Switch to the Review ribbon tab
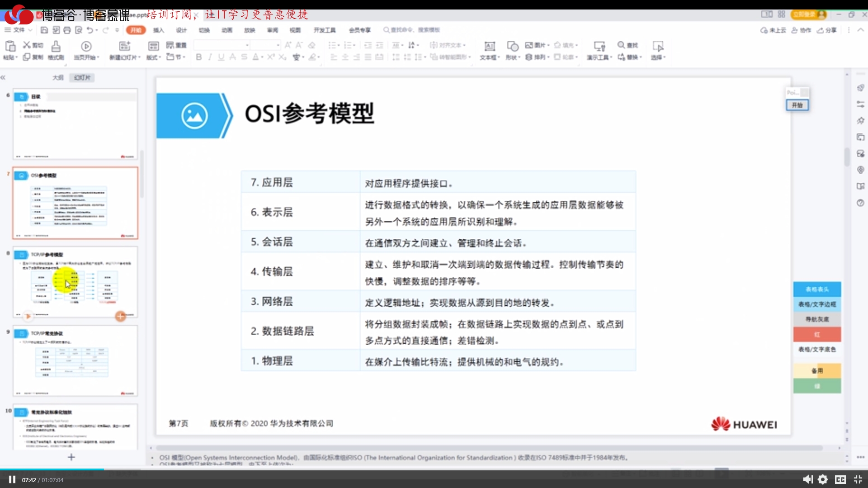 pyautogui.click(x=273, y=30)
